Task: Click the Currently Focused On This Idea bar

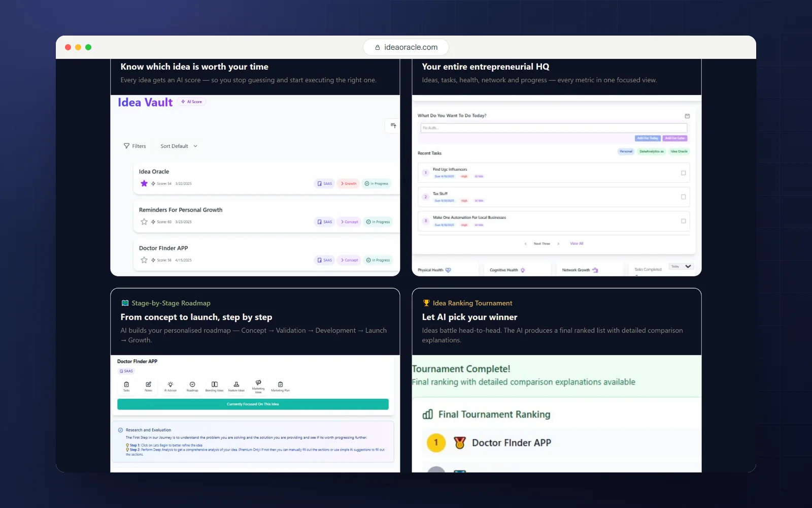Action: click(x=253, y=404)
